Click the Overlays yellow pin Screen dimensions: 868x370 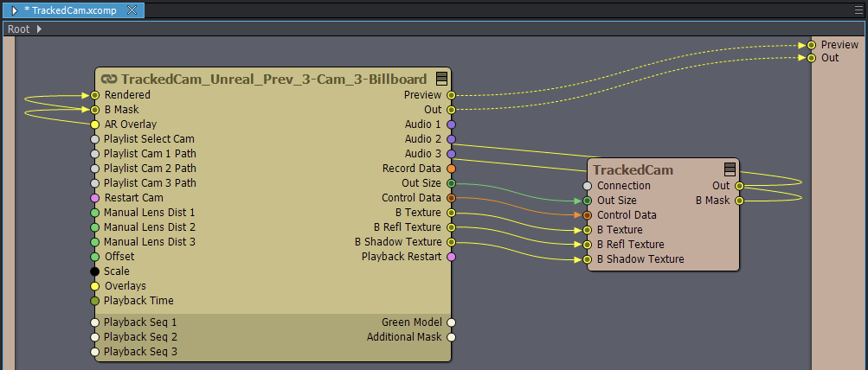(x=94, y=286)
